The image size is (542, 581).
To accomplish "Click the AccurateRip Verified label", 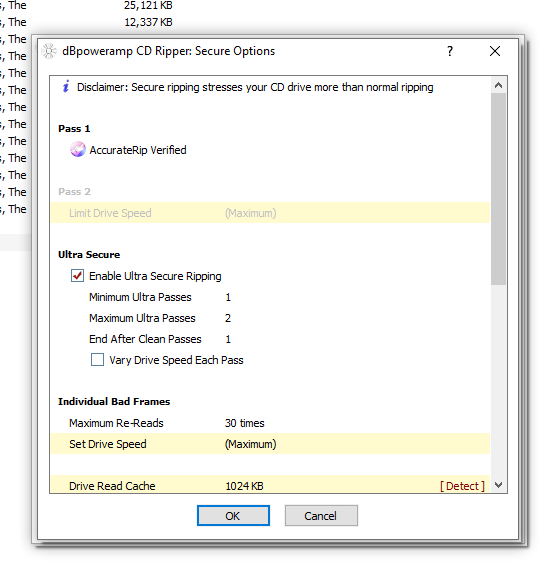I will pyautogui.click(x=138, y=150).
